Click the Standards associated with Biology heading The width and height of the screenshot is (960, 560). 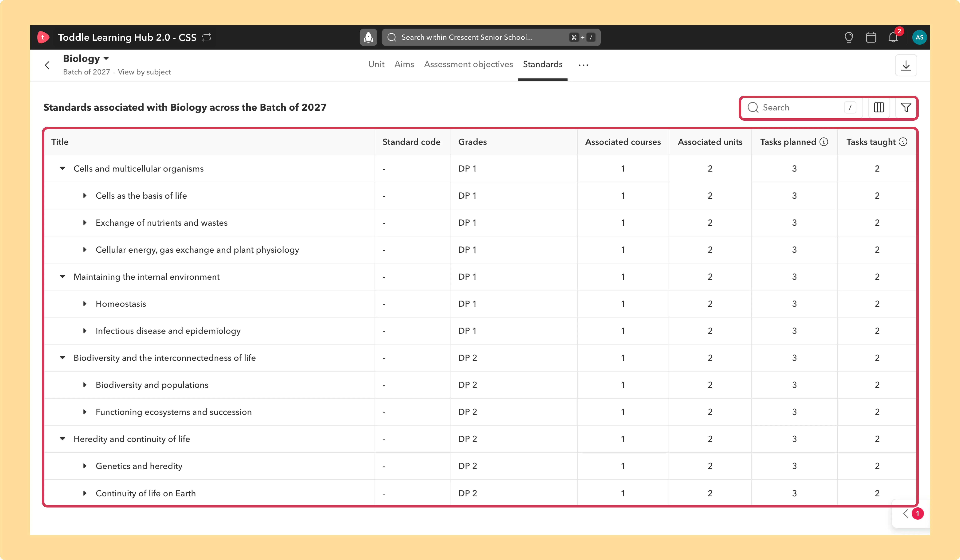click(185, 108)
